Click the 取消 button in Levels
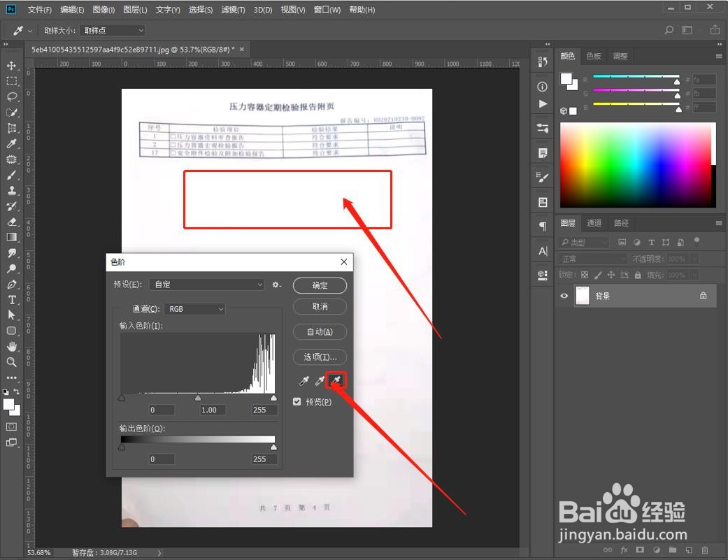Viewport: 728px width, 560px height. [x=320, y=307]
